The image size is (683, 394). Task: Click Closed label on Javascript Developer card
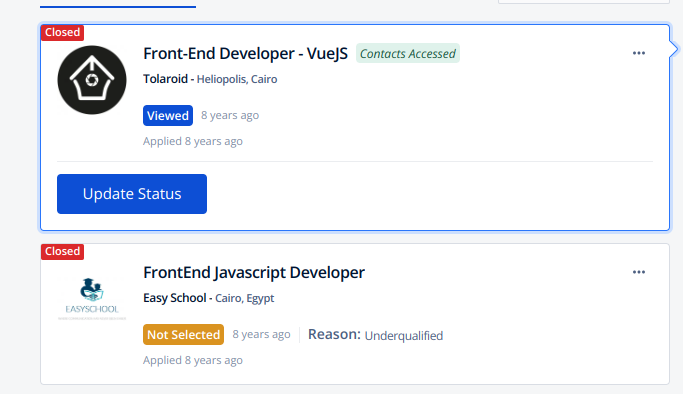(x=62, y=251)
